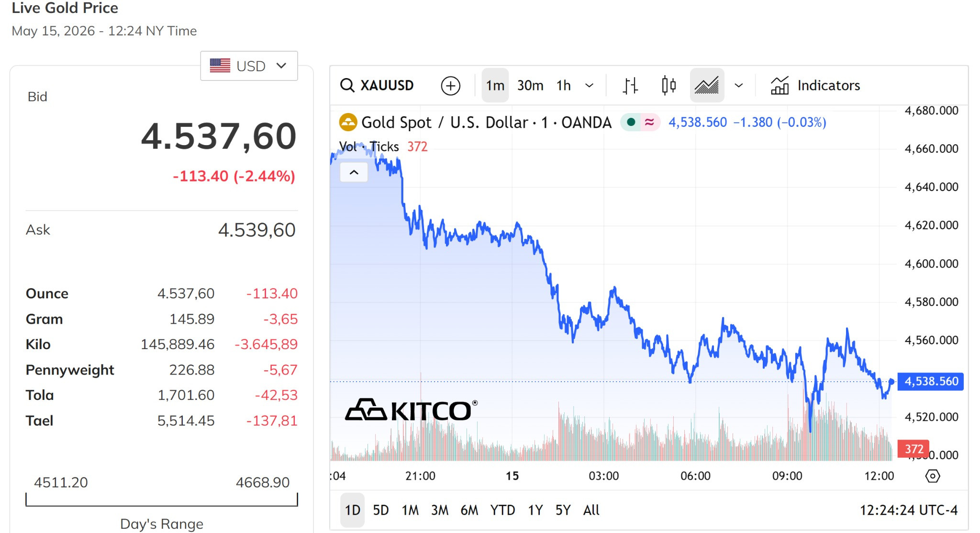Add a compare symbol with plus icon
The width and height of the screenshot is (980, 533).
click(450, 86)
